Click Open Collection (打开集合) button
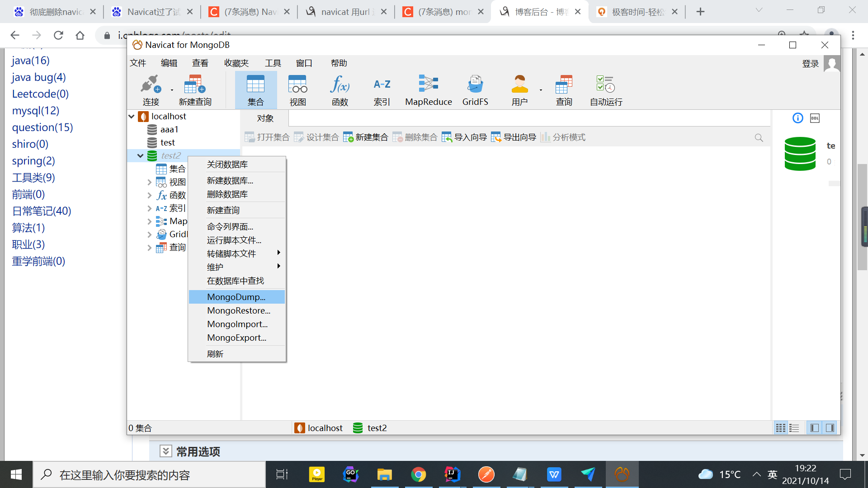The width and height of the screenshot is (868, 488). coord(267,137)
